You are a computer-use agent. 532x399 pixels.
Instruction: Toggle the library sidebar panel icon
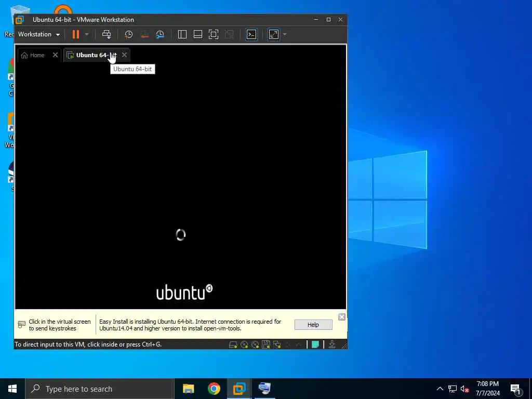coord(182,34)
